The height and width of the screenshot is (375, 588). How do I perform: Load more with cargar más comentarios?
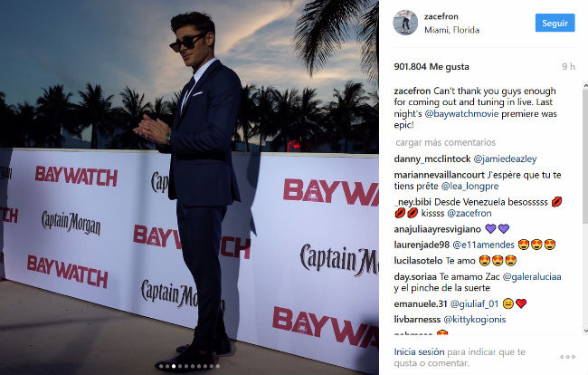(445, 142)
